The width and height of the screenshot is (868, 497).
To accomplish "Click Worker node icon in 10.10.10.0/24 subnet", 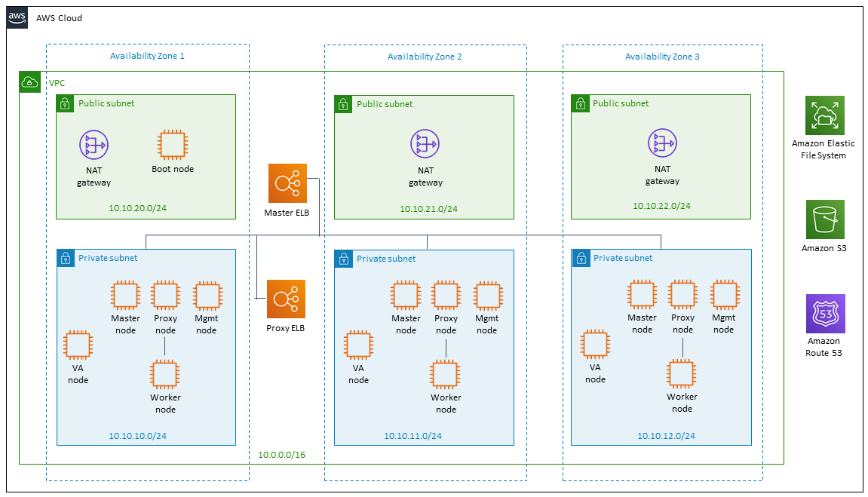I will point(165,374).
